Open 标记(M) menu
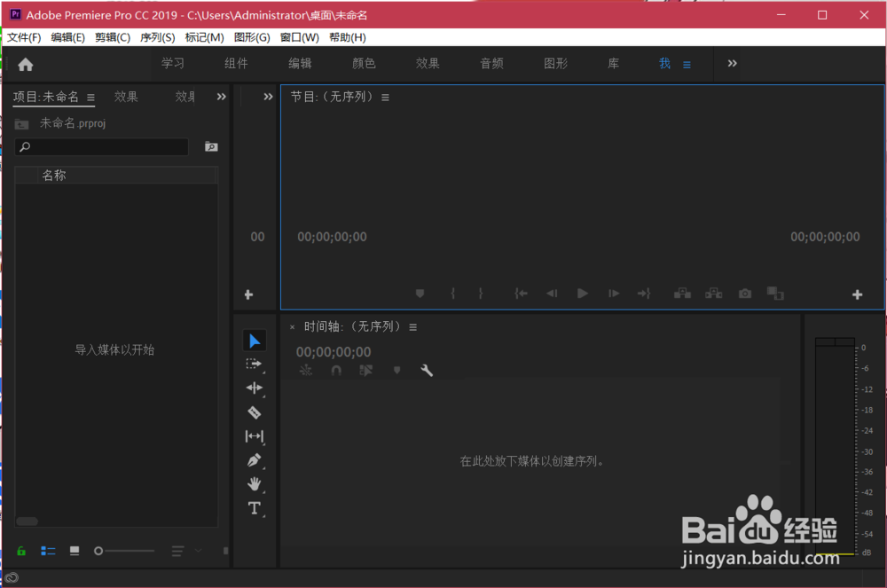887x588 pixels. point(204,37)
